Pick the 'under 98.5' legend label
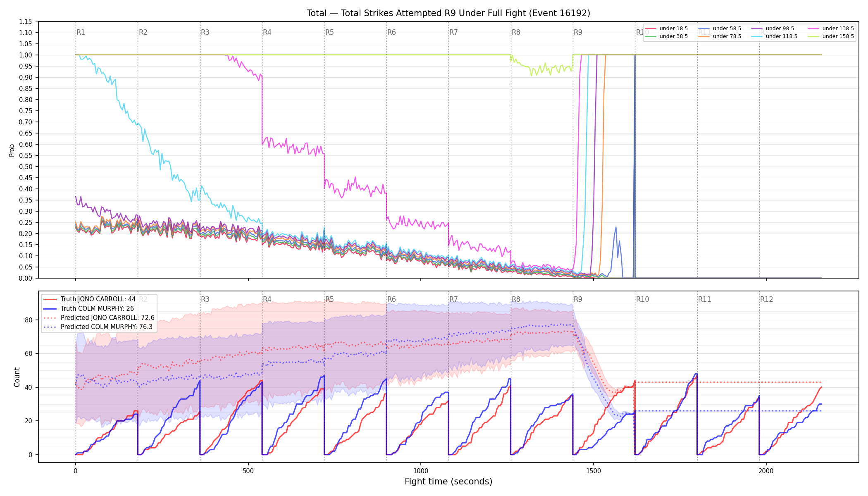 pos(780,29)
